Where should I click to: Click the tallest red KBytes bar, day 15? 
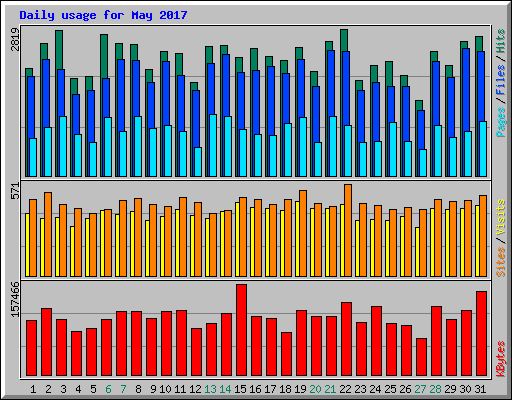coord(241,330)
